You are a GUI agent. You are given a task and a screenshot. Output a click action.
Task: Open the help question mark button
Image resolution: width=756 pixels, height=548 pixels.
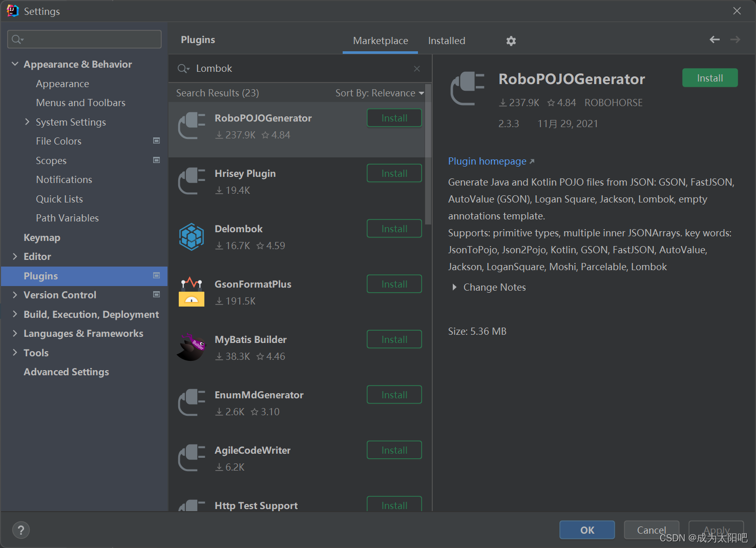[21, 530]
